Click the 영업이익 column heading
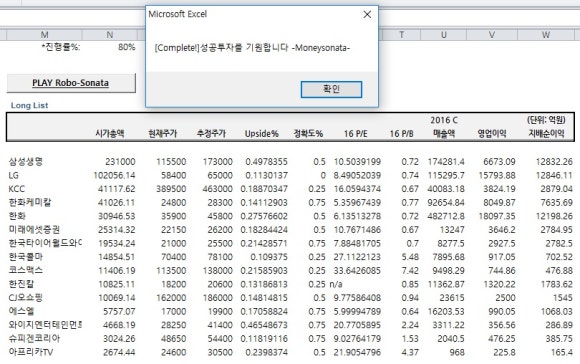The image size is (580, 364). (x=492, y=133)
